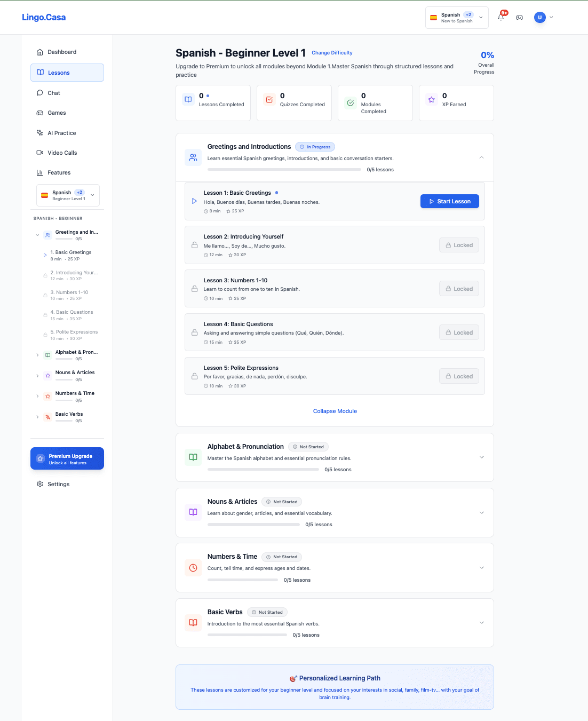Viewport: 588px width, 721px height.
Task: Open Dashboard from sidebar
Action: [62, 52]
